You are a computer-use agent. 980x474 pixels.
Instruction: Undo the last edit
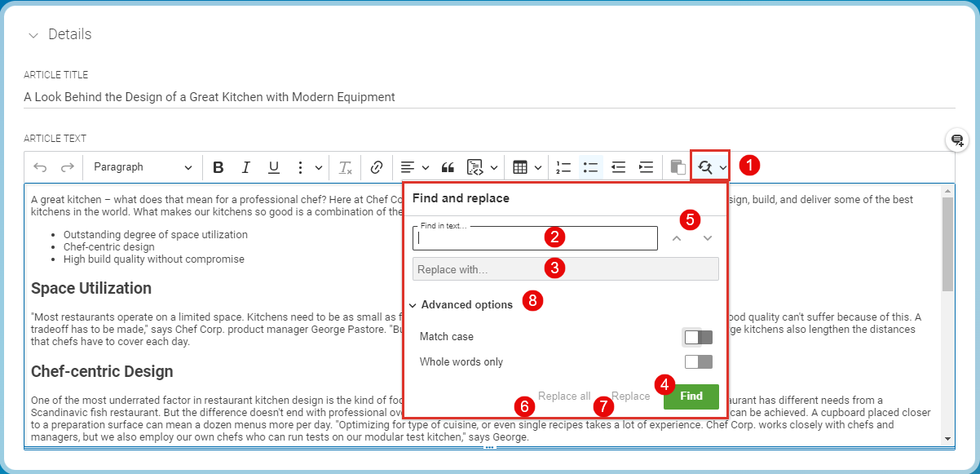tap(41, 167)
